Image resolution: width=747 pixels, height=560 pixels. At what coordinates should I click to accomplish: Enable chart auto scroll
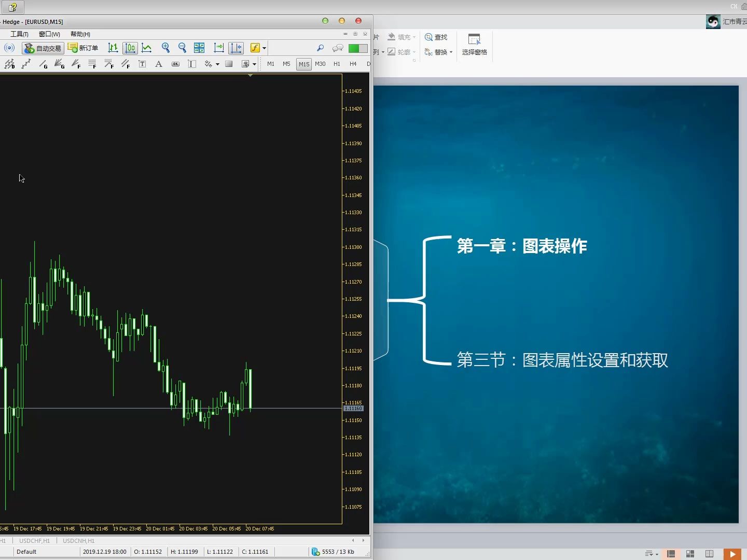(219, 48)
